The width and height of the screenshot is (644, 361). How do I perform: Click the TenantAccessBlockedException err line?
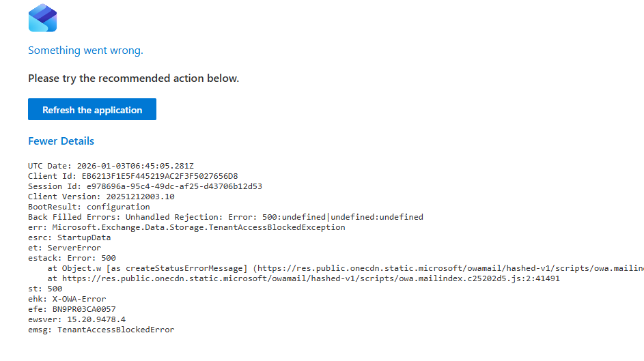[x=186, y=227]
